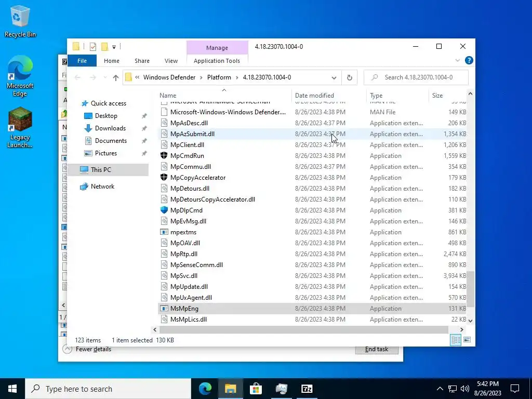Open Downloads in navigation pane
This screenshot has width=532, height=399.
coord(110,128)
